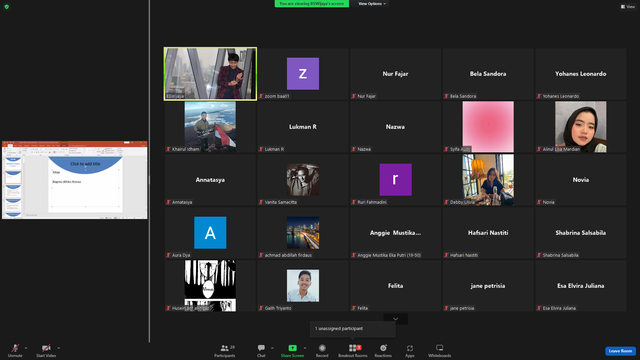
Task: Start recording with the Record icon
Action: tap(322, 350)
